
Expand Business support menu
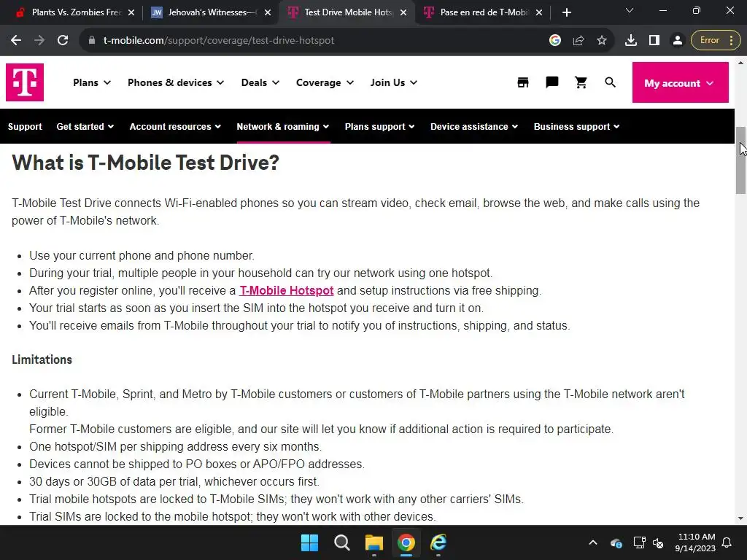tap(576, 127)
